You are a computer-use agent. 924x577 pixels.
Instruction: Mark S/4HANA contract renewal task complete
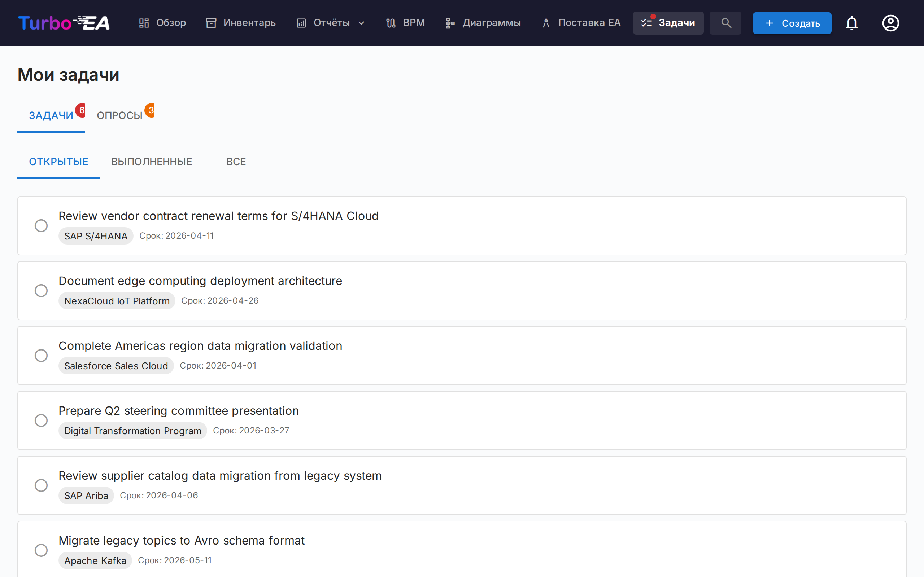pyautogui.click(x=41, y=225)
